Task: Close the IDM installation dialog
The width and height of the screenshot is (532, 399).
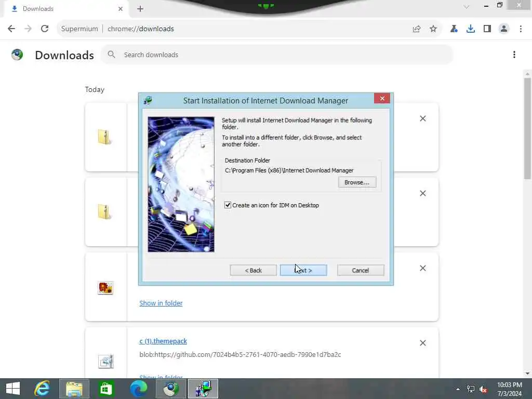Action: tap(382, 98)
